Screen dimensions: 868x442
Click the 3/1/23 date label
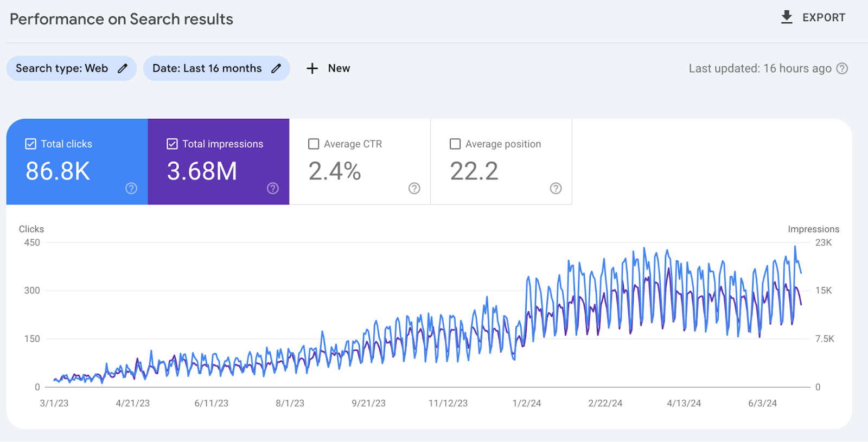(x=54, y=403)
